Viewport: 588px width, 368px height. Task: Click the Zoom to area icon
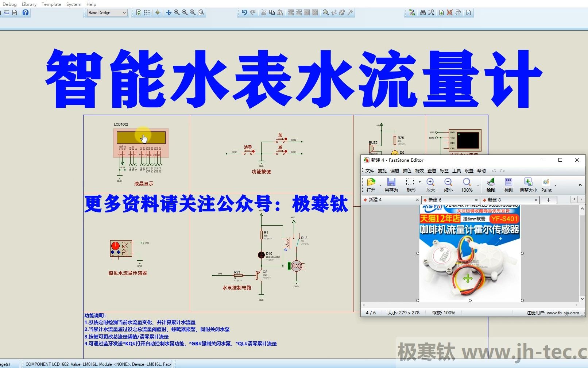click(x=201, y=12)
